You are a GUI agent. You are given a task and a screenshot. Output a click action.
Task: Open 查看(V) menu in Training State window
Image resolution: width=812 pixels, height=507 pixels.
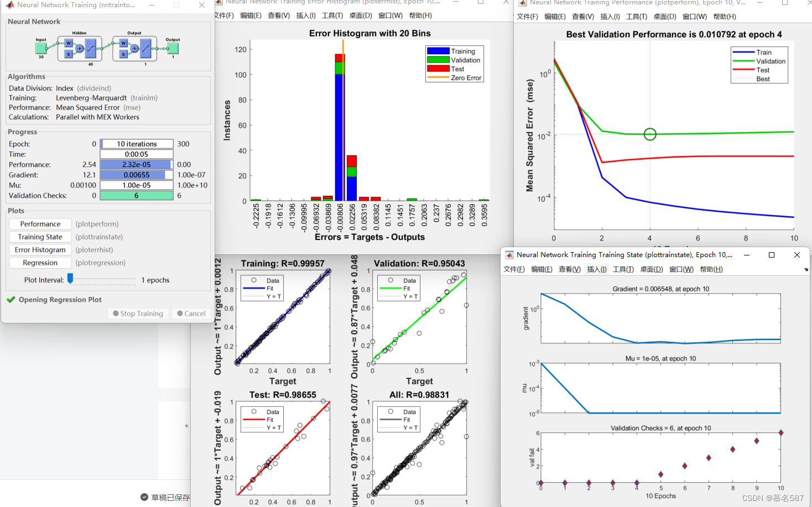coord(570,270)
